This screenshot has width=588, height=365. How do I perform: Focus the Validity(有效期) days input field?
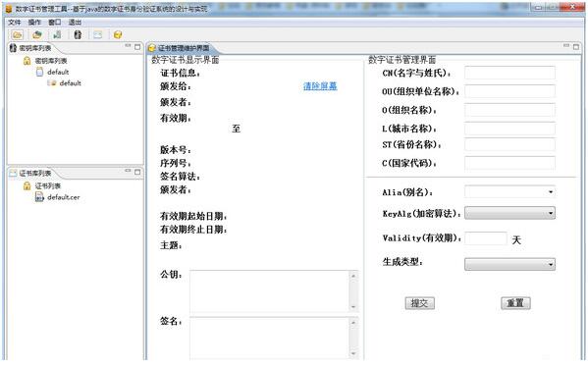486,238
